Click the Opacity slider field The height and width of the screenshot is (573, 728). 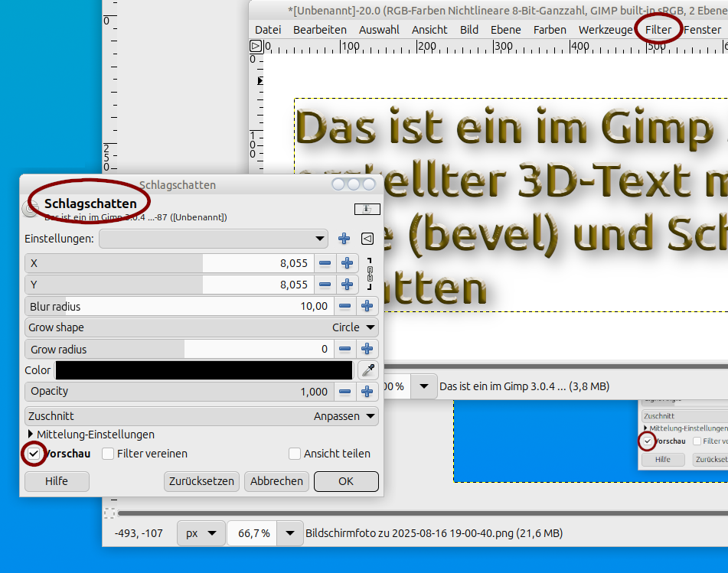[x=179, y=392]
